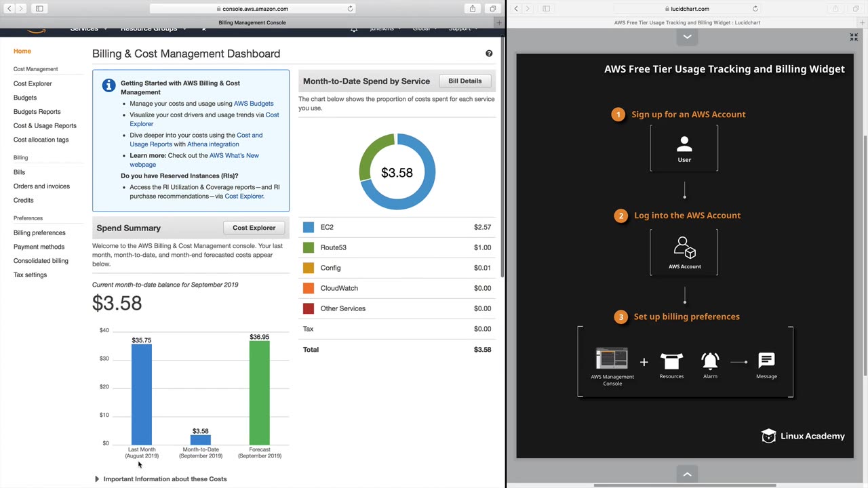Open Cost Explorer in sidebar

tap(33, 83)
